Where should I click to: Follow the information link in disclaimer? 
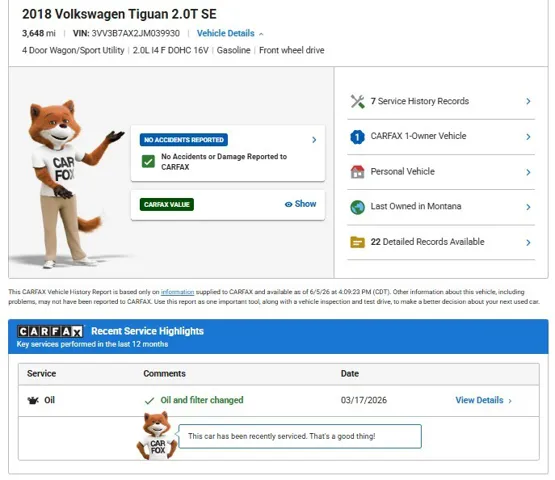click(177, 292)
